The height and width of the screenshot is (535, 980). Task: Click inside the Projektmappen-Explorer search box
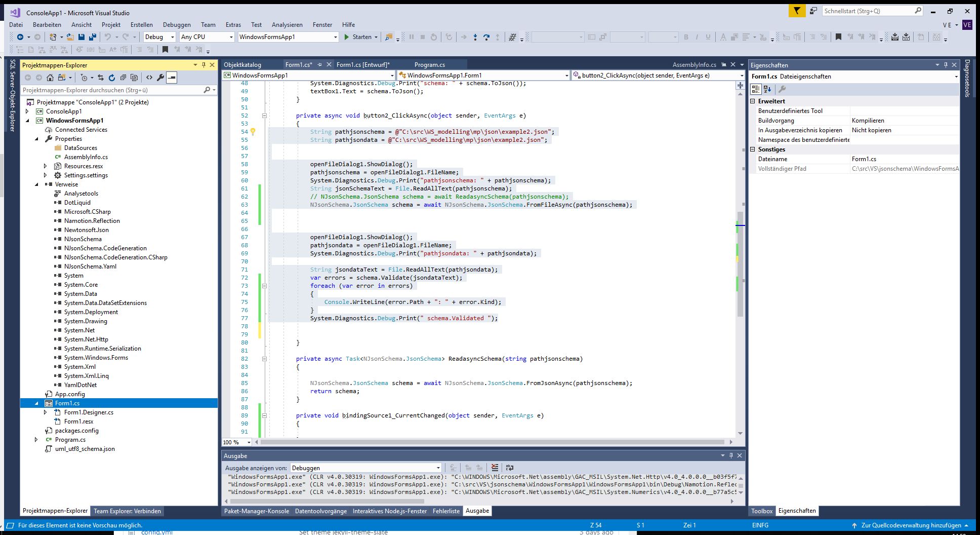tap(101, 90)
